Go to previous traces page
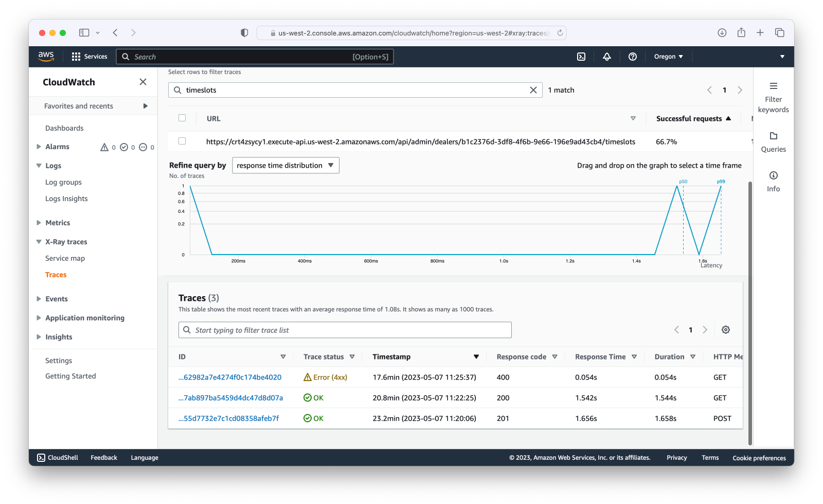The image size is (823, 504). pos(676,330)
